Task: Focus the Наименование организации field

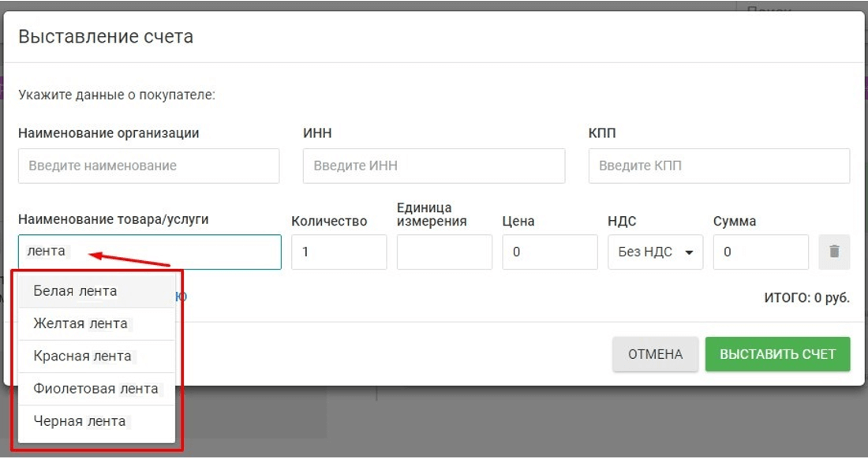Action: [x=148, y=166]
